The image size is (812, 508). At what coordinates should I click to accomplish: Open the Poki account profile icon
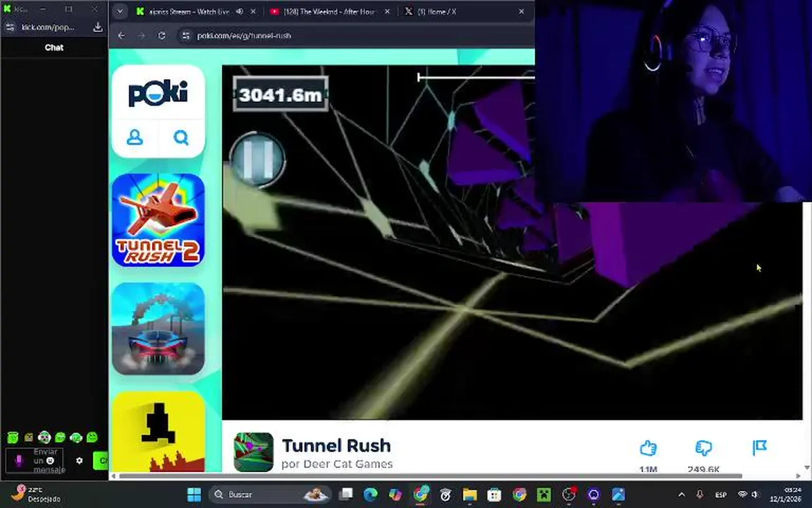[x=135, y=138]
